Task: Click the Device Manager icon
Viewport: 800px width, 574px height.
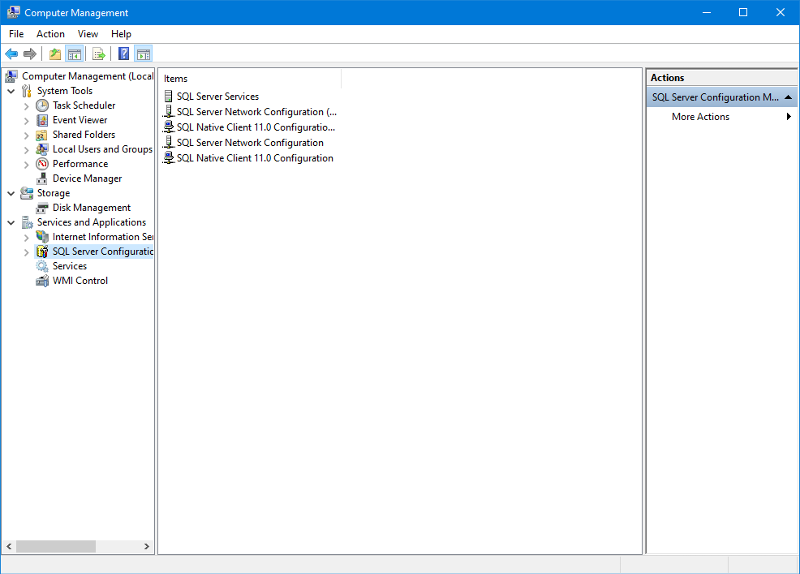Action: [42, 179]
